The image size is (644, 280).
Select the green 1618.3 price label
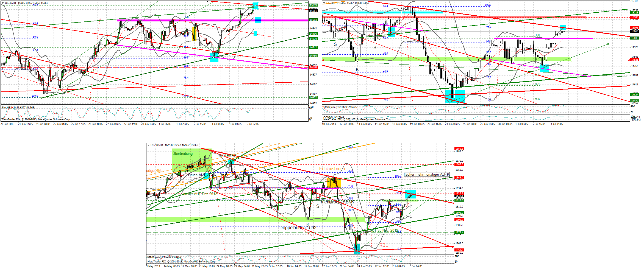coord(459,200)
